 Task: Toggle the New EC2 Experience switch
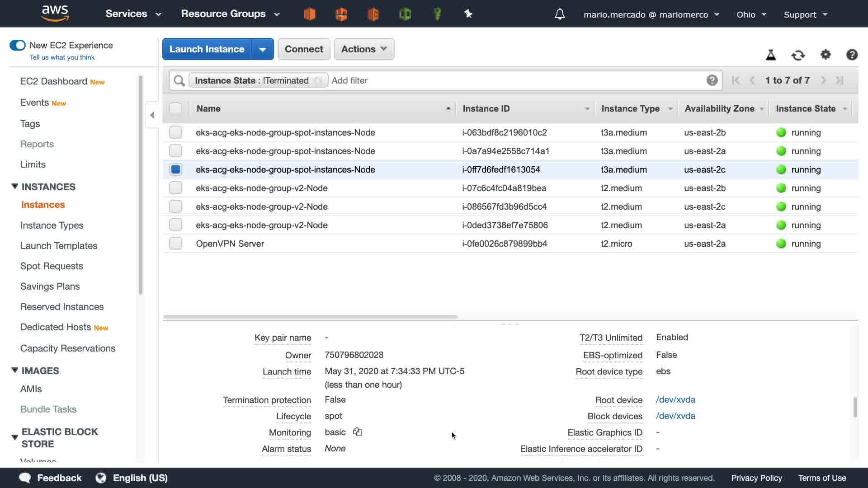[18, 45]
